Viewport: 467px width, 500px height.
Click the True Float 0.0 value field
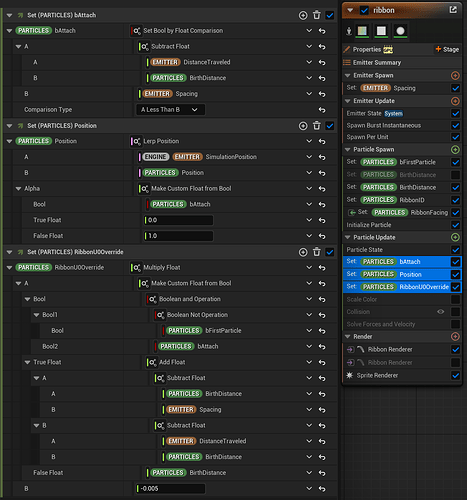(x=178, y=220)
